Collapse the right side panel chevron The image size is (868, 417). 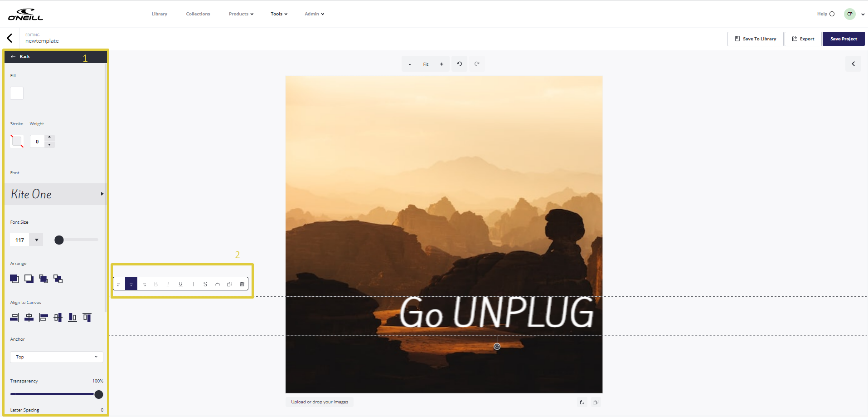coord(853,64)
